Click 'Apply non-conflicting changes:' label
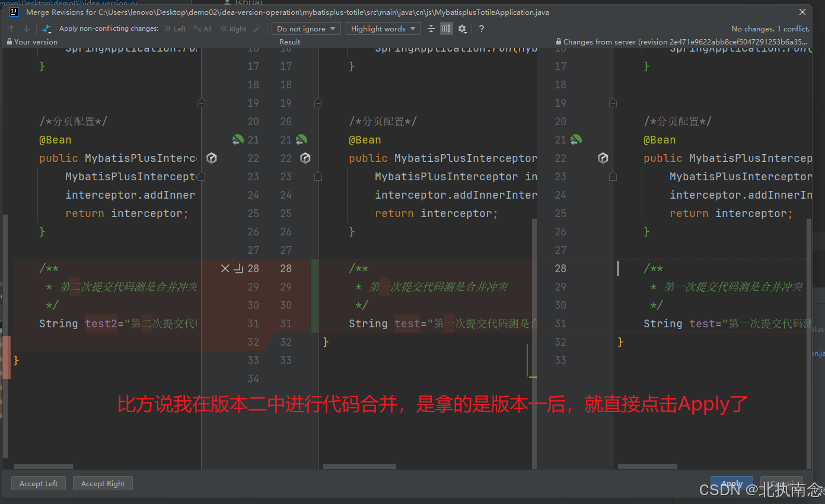The height and width of the screenshot is (504, 825). tap(109, 28)
